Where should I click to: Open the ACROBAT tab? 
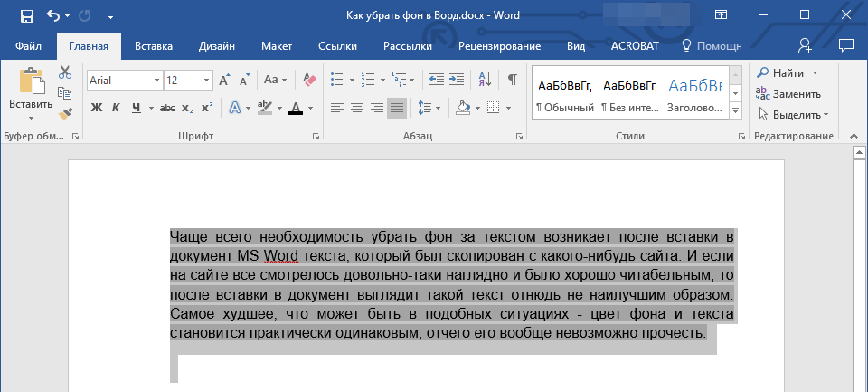click(635, 46)
